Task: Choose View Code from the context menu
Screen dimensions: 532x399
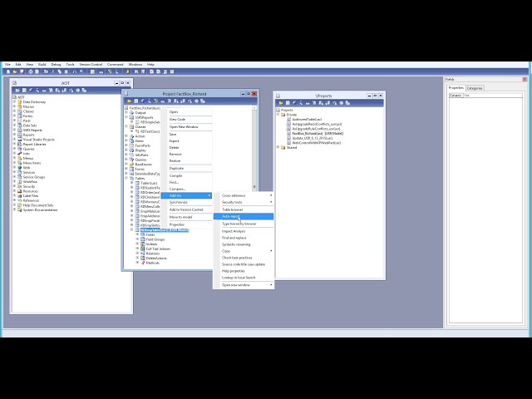Action: tap(186, 120)
